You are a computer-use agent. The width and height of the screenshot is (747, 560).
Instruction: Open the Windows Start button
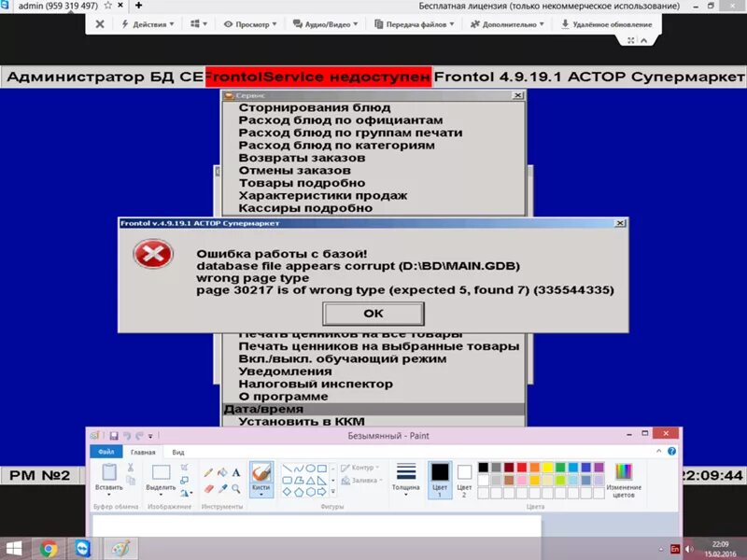[13, 549]
